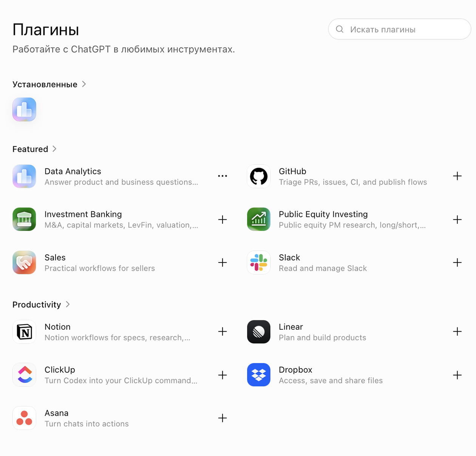The image size is (476, 456).
Task: Open the Dropbox plugin title
Action: [295, 370]
